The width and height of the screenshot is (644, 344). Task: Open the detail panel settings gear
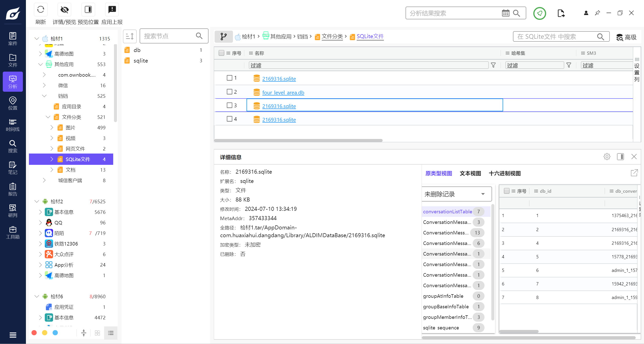[x=607, y=157]
